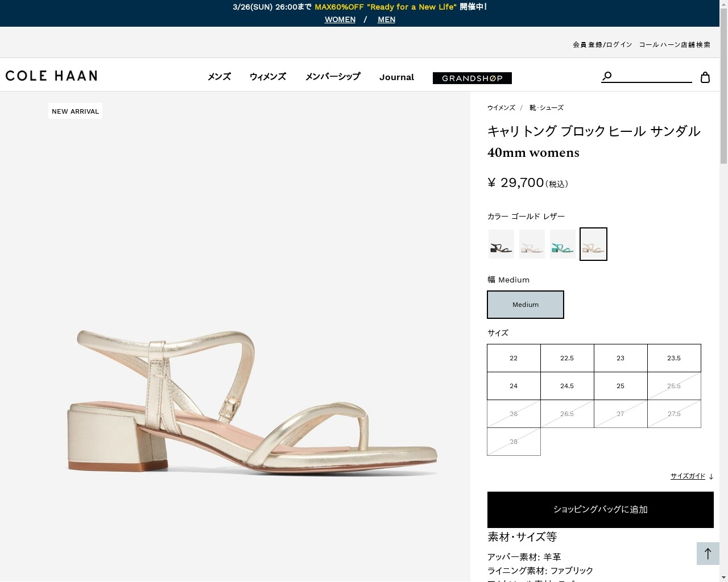Click the NEW ARRIVAL badge
Viewport: 728px width, 582px height.
tap(76, 111)
